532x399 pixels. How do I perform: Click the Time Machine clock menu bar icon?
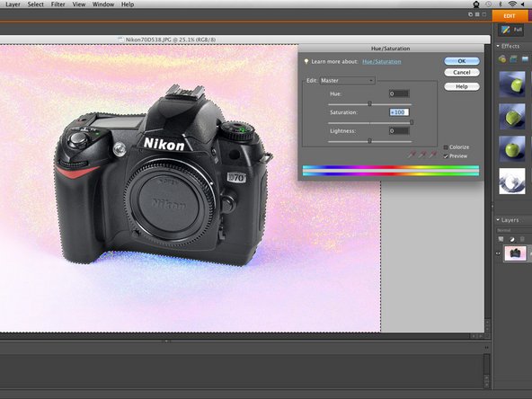[488, 4]
